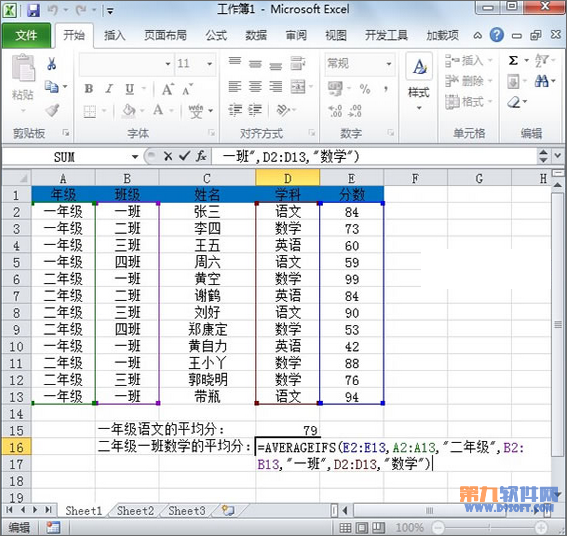
Task: Toggle middle vertical alignment
Action: (255, 64)
